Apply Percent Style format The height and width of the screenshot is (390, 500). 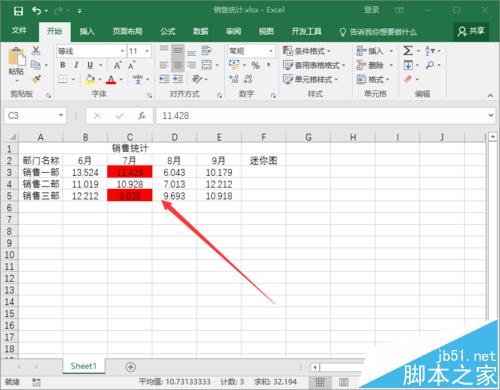pyautogui.click(x=256, y=65)
